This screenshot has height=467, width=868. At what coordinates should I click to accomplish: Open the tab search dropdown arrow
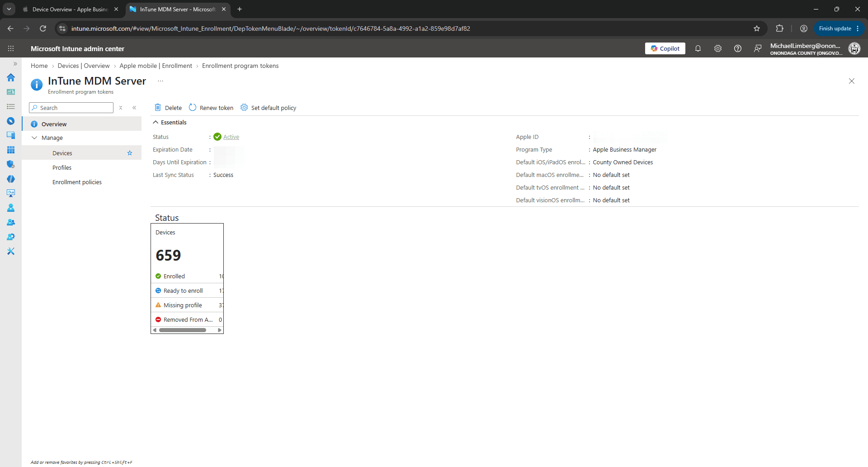[x=9, y=9]
